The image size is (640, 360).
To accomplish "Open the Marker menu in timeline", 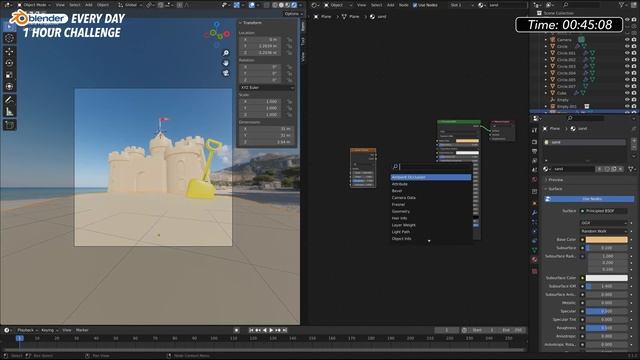I will [x=82, y=330].
